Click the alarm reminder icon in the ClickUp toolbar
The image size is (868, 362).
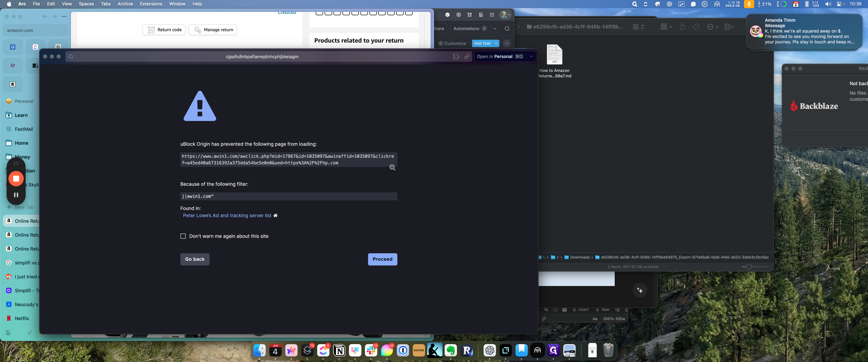pyautogui.click(x=470, y=15)
